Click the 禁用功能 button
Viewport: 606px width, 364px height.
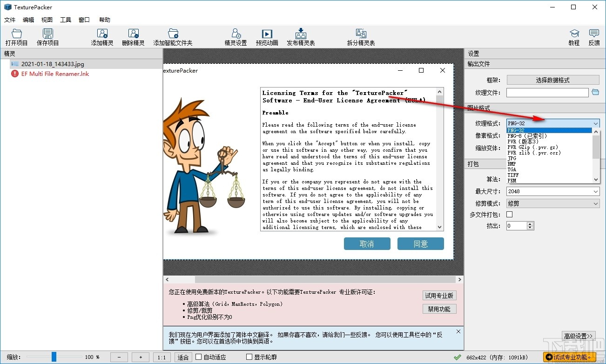(439, 309)
